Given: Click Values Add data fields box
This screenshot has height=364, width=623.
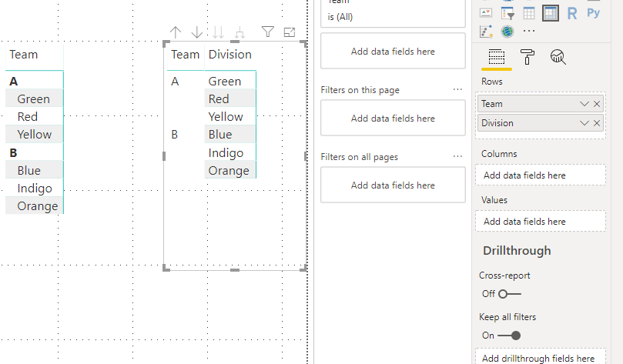Looking at the screenshot, I should click(x=541, y=221).
